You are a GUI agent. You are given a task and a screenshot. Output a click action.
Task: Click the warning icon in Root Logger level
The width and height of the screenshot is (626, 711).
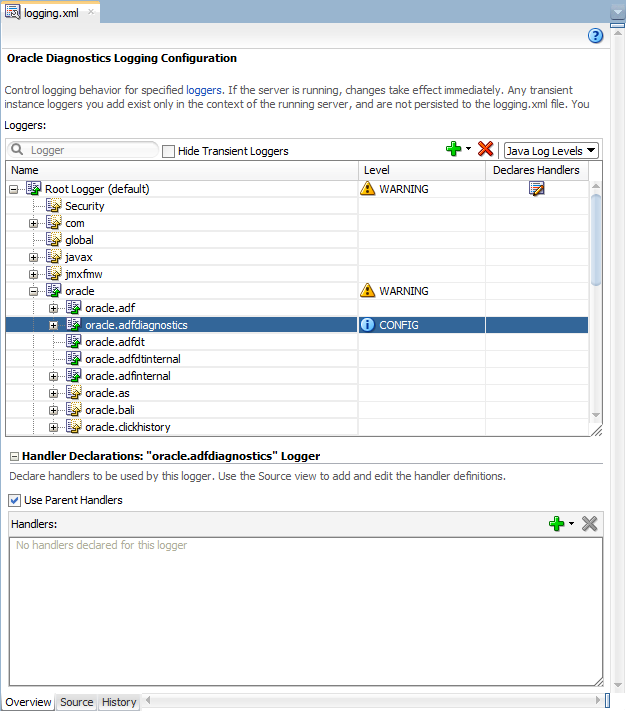[x=367, y=189]
